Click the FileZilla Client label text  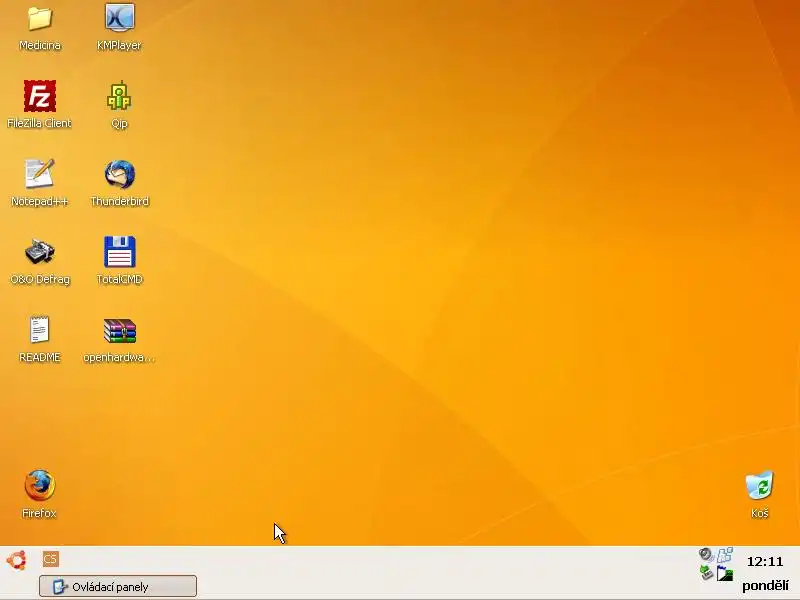[39, 123]
